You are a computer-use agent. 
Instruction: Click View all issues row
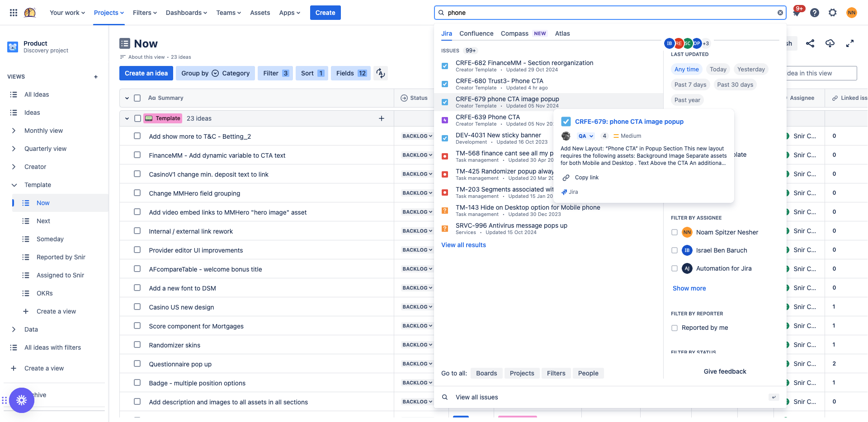click(x=610, y=397)
